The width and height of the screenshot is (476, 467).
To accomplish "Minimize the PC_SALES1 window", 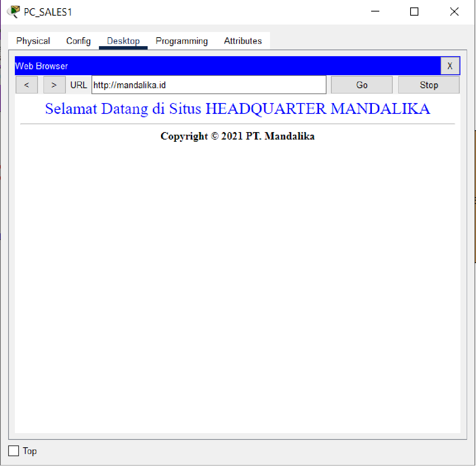I will click(x=375, y=12).
